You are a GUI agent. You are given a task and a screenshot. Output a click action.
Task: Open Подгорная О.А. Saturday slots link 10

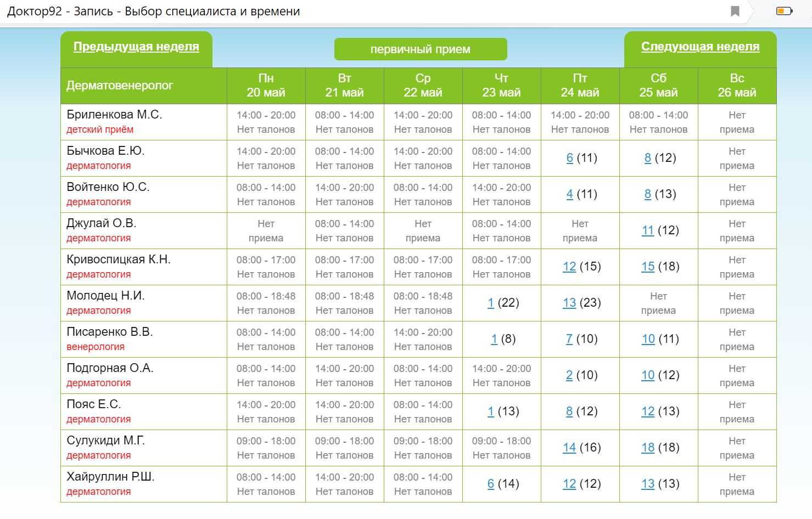point(648,375)
